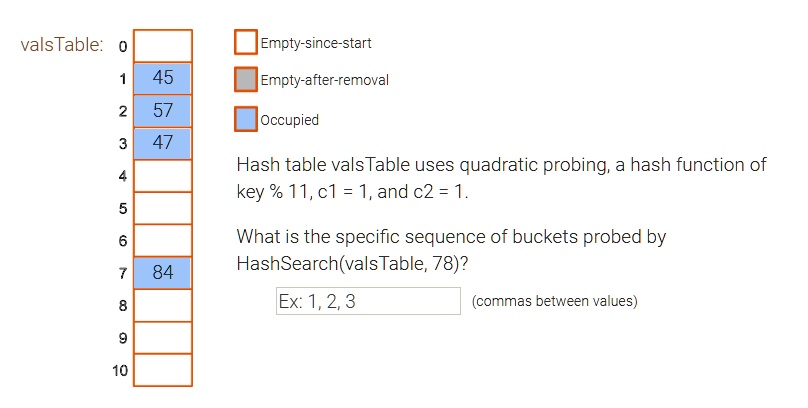Click the Empty-since-start legend text
The image size is (808, 408).
(316, 43)
